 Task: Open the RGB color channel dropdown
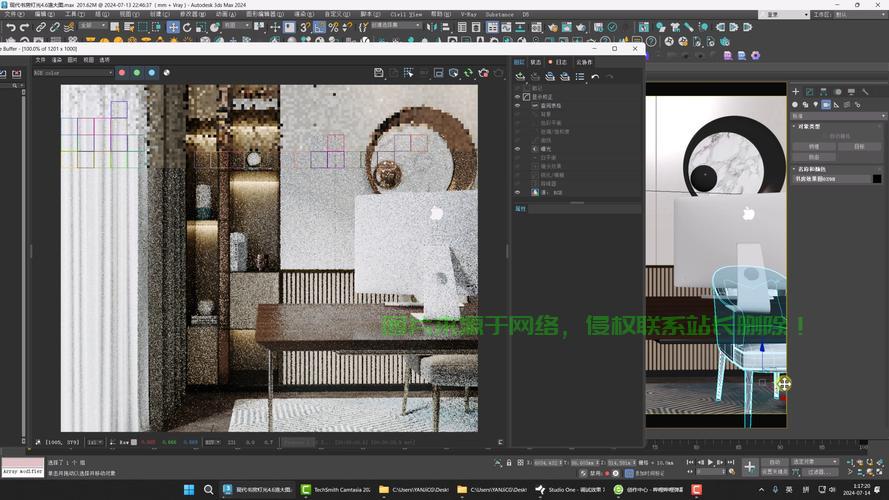point(72,73)
